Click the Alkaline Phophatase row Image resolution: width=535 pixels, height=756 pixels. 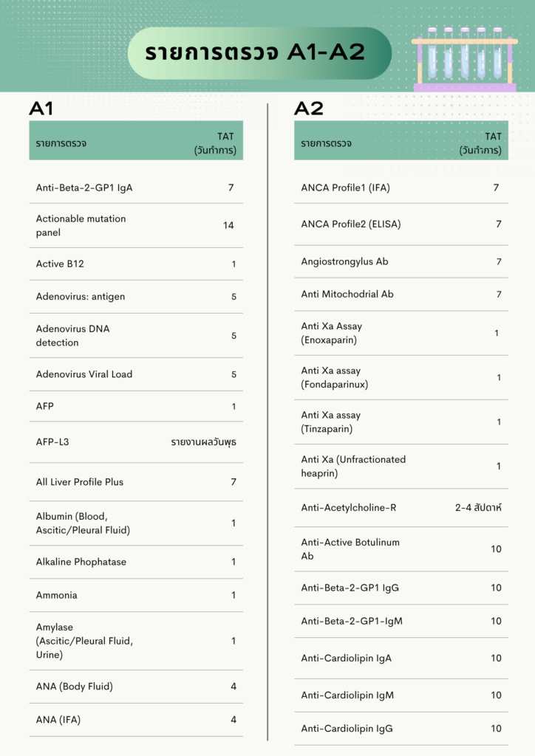pyautogui.click(x=136, y=562)
